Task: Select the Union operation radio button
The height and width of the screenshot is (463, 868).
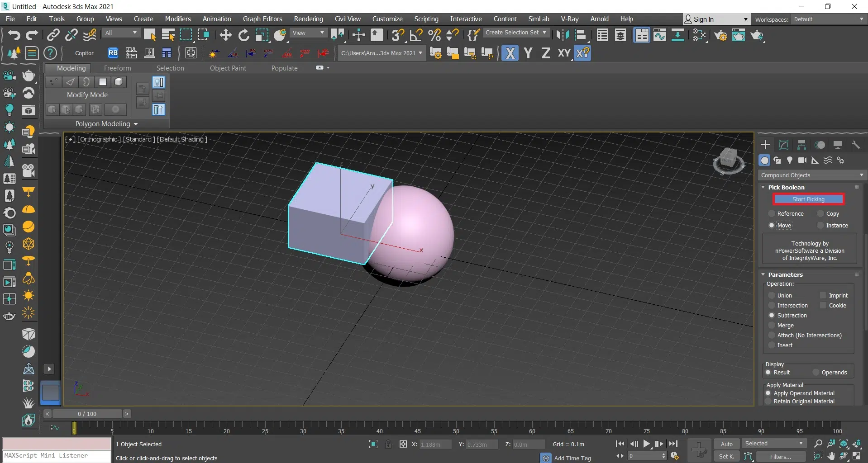Action: (772, 295)
